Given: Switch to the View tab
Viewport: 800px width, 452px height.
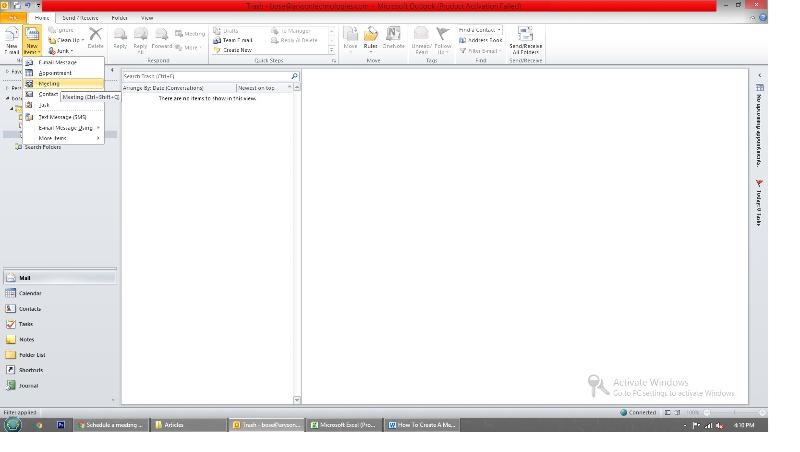Looking at the screenshot, I should click(x=147, y=18).
